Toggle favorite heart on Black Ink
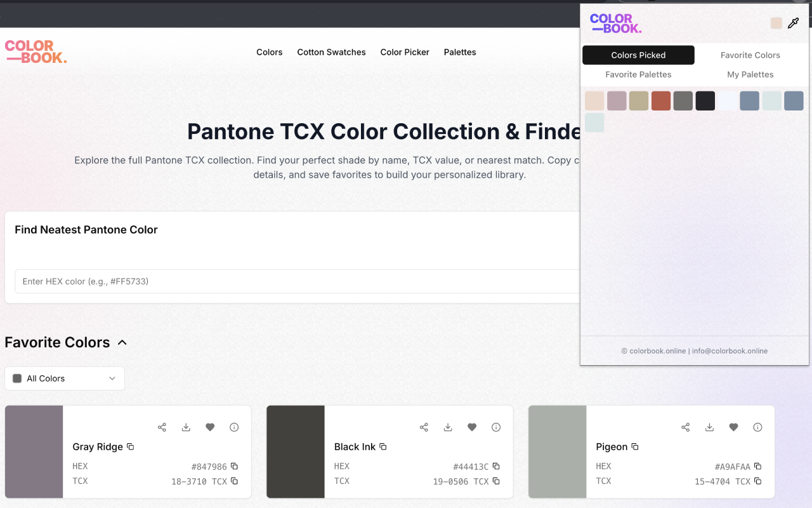This screenshot has width=812, height=508. click(x=472, y=427)
